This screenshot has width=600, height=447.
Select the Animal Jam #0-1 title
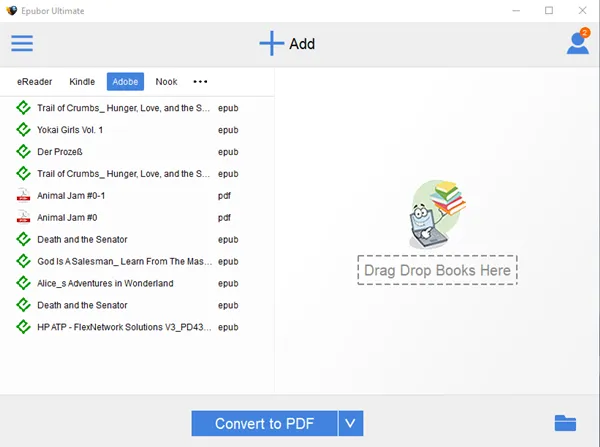tap(71, 196)
